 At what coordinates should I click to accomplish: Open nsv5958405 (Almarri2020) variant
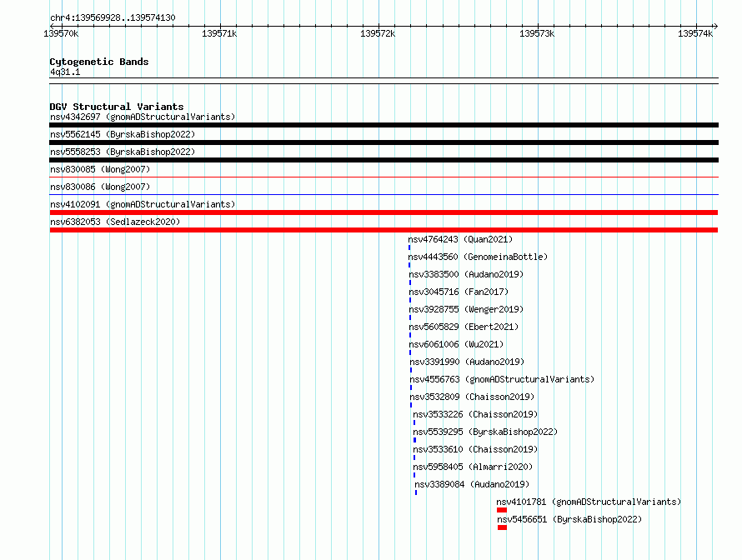[473, 467]
